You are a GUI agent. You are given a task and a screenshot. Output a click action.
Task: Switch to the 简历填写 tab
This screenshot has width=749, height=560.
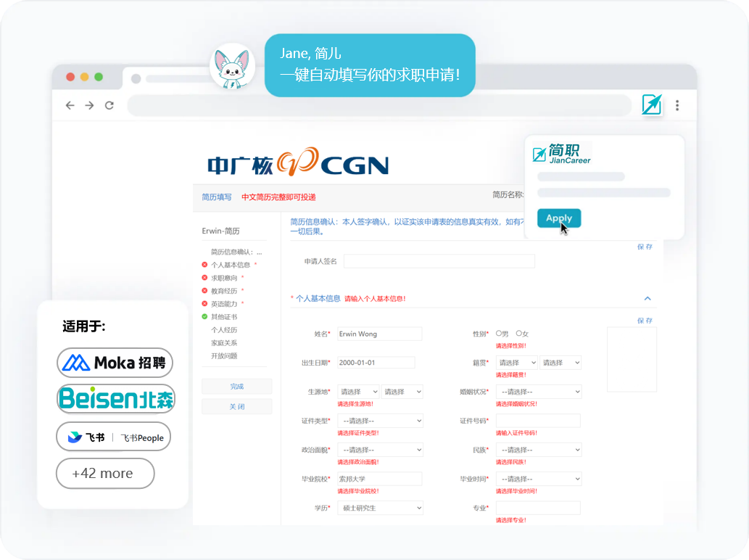click(217, 197)
